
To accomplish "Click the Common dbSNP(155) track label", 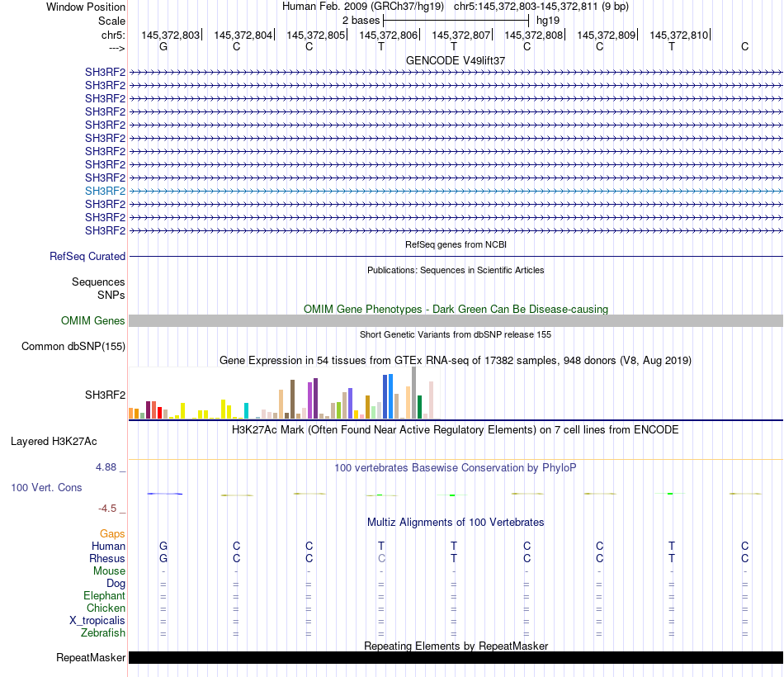I will coord(73,346).
